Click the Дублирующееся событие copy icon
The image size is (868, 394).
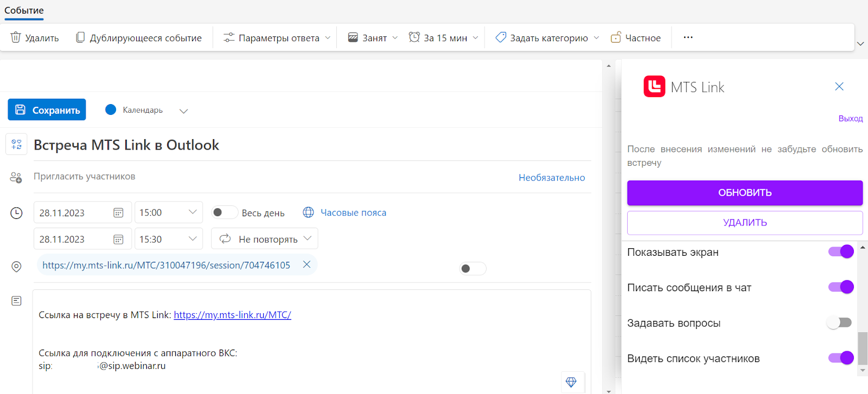point(80,37)
